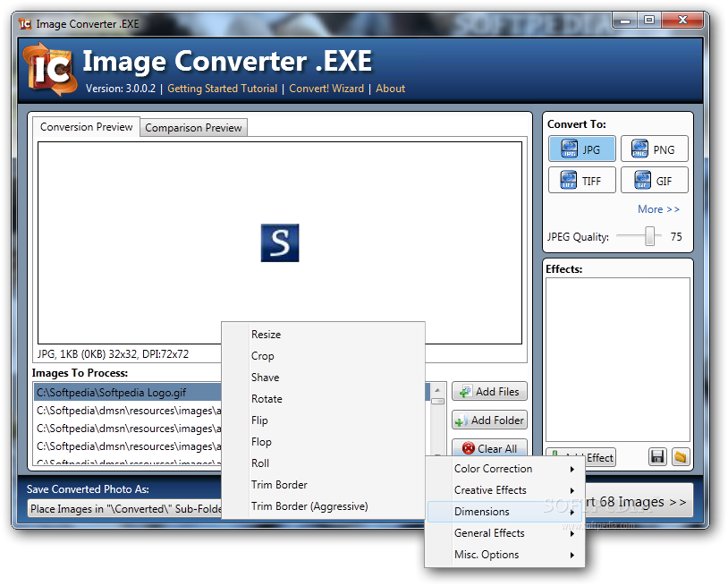Click the Add Files button

coord(489,392)
